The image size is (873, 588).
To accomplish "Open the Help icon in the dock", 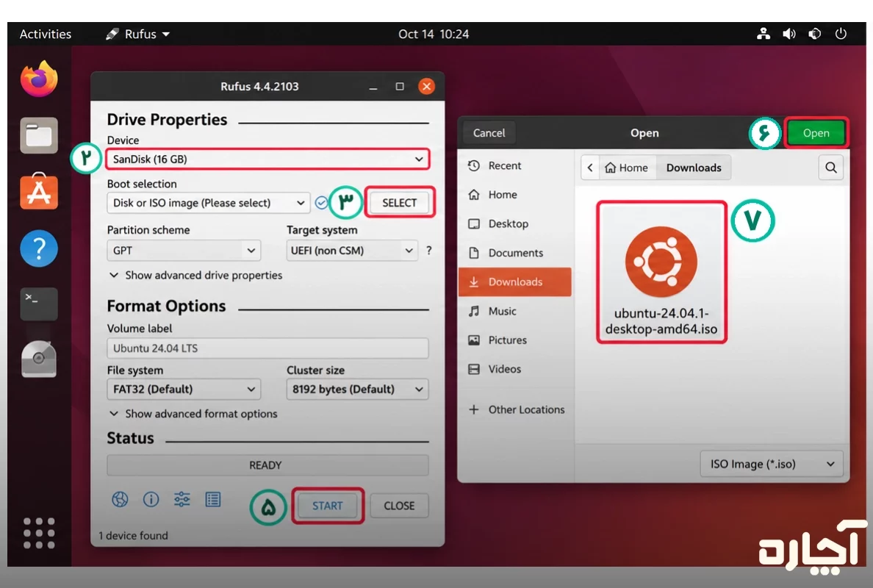I will [x=39, y=248].
